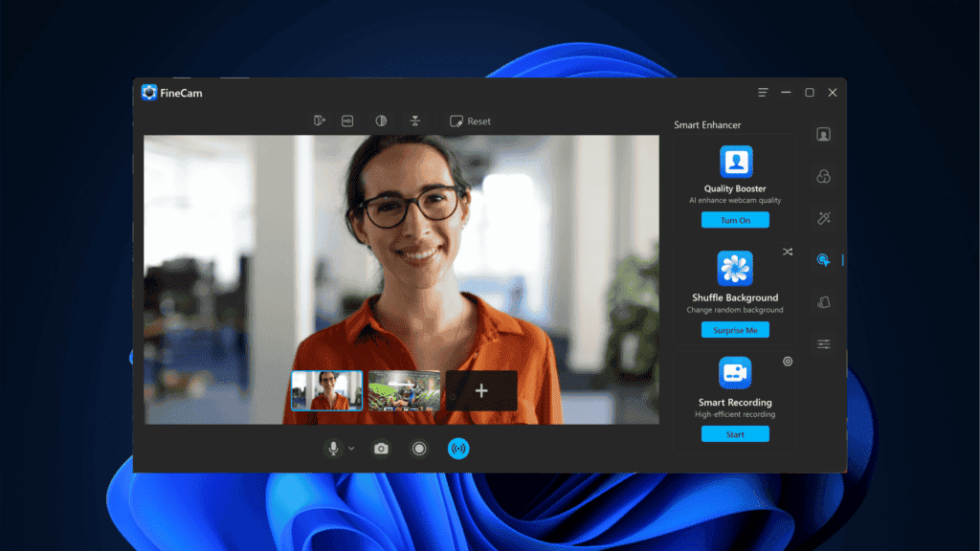
Task: Click the 'Change random background' text
Action: tap(735, 310)
